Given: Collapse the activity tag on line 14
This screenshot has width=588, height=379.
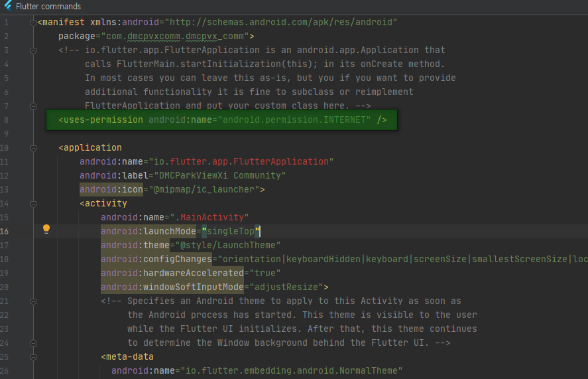Looking at the screenshot, I should 33,204.
